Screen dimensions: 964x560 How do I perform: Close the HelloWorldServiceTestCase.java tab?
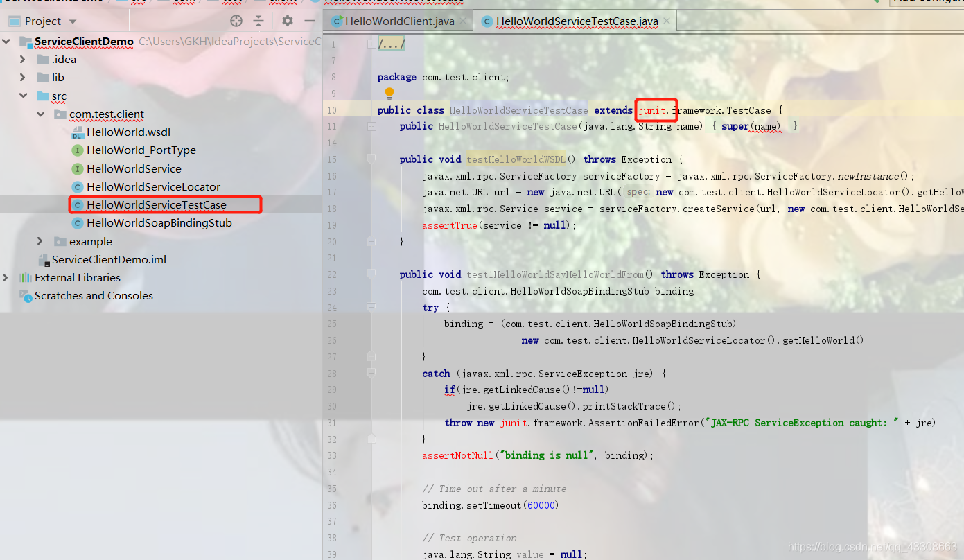point(667,21)
